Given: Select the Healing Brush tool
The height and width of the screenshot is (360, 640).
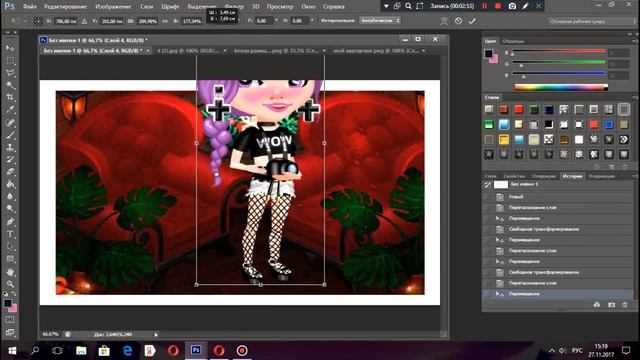Looking at the screenshot, I should pos(10,122).
